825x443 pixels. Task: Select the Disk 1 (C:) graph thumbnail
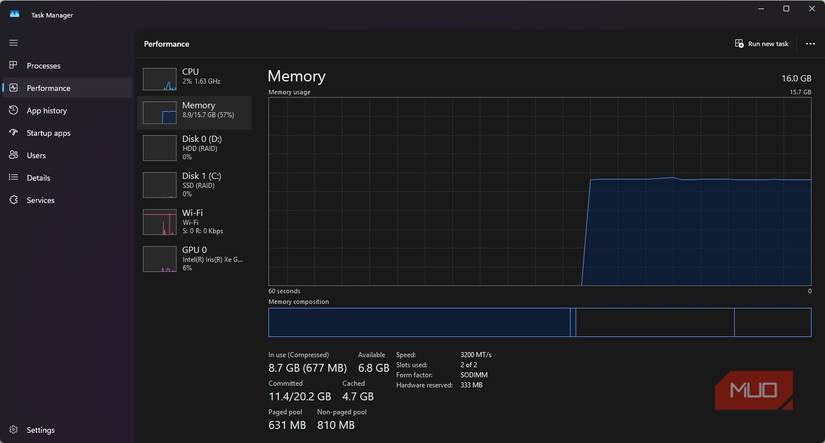159,185
